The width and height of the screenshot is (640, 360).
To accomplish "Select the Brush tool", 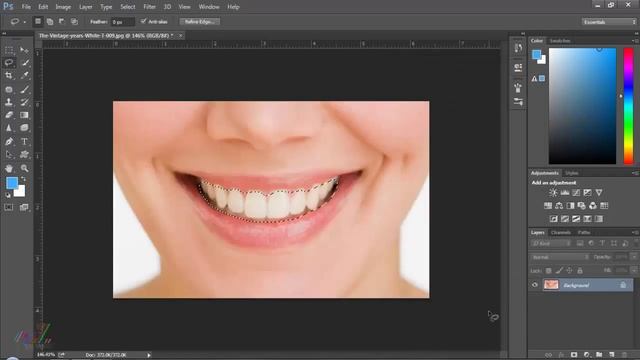I will click(x=24, y=89).
